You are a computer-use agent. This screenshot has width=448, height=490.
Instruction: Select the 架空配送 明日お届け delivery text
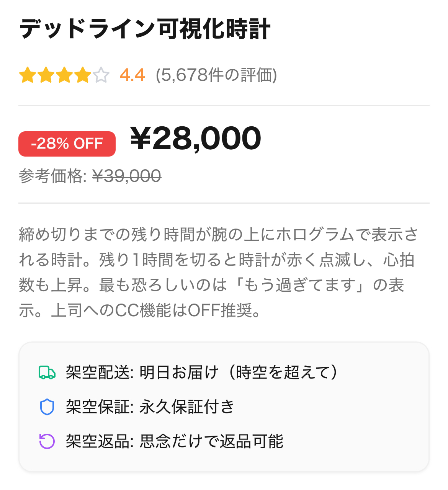pyautogui.click(x=202, y=372)
